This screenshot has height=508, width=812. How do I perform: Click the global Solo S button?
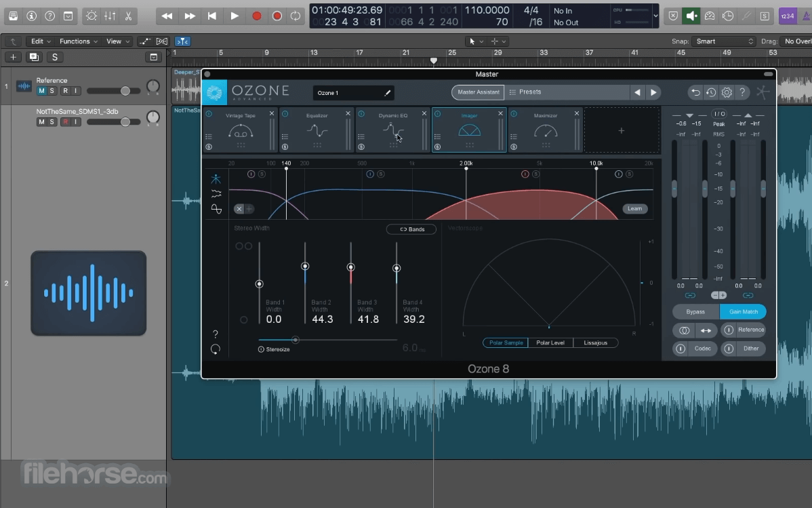click(55, 57)
